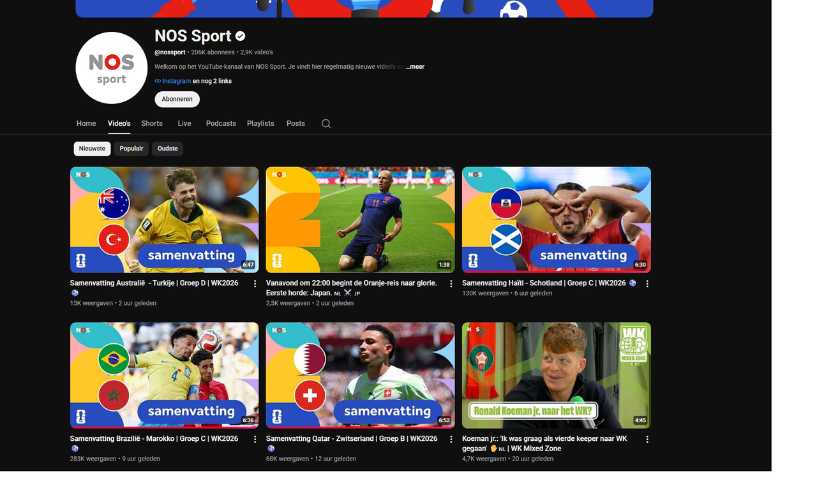
Task: Switch to the Podcasts tab
Action: [x=221, y=124]
